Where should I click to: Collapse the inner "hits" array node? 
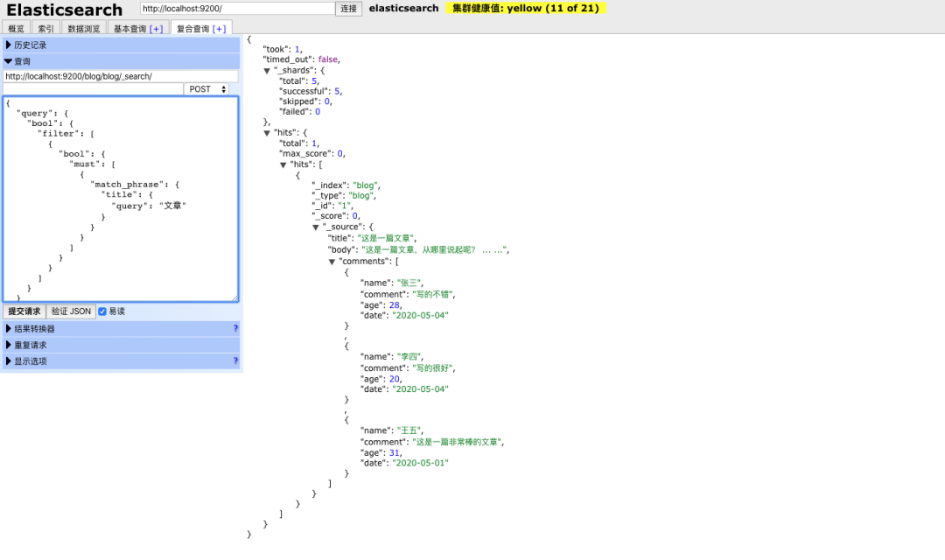pos(283,165)
